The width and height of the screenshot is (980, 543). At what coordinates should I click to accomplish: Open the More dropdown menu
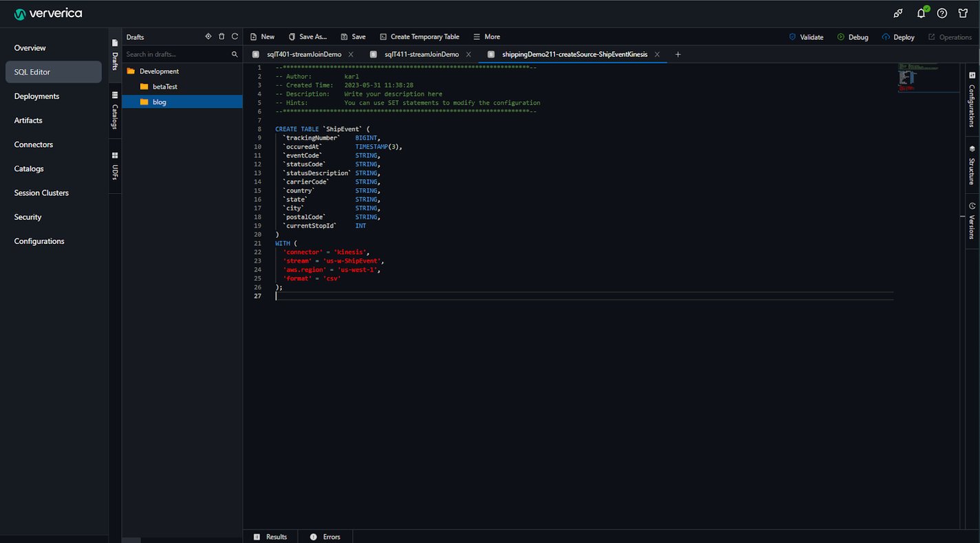tap(486, 37)
